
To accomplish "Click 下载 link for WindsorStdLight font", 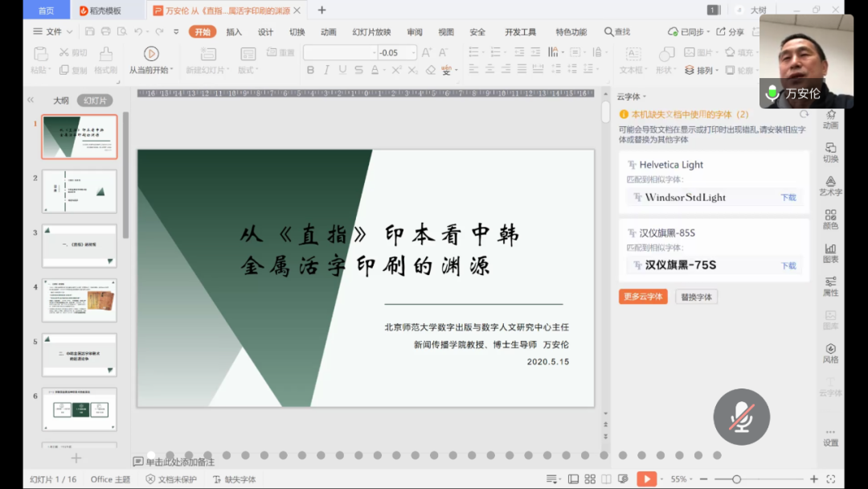I will (788, 197).
